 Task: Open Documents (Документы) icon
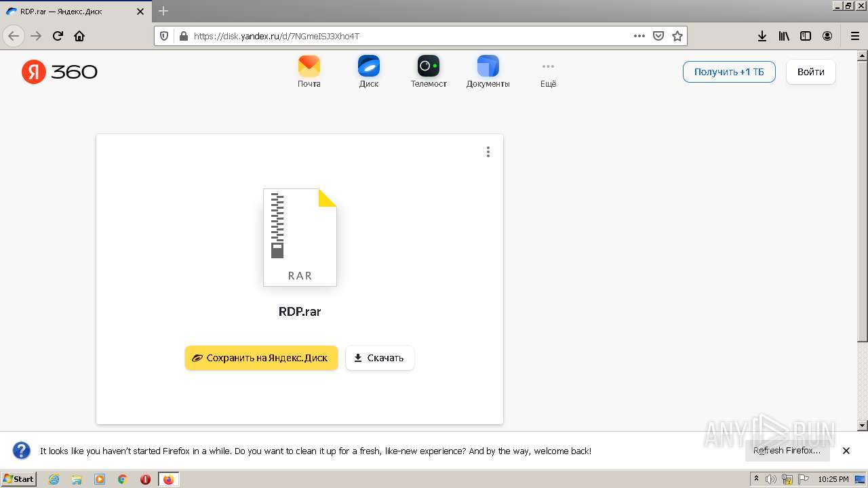488,71
